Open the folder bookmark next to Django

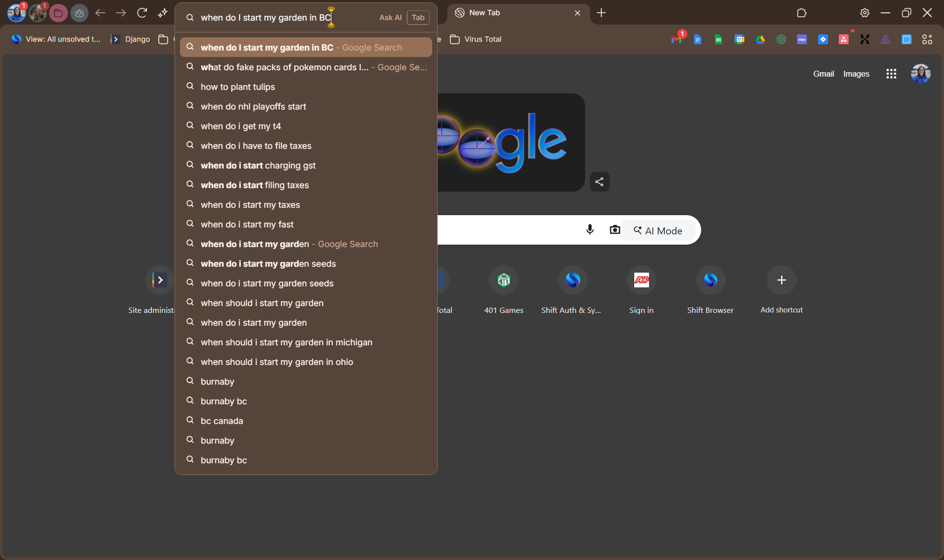coord(163,39)
